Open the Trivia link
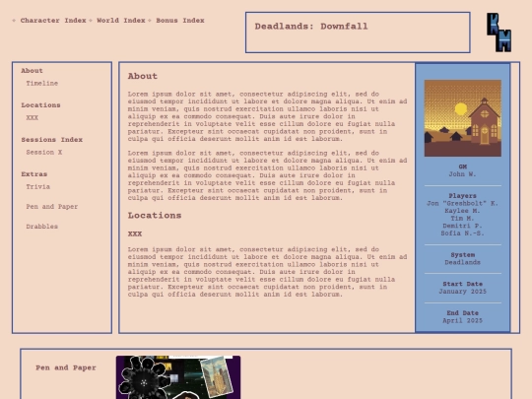The width and height of the screenshot is (532, 399). [x=38, y=186]
